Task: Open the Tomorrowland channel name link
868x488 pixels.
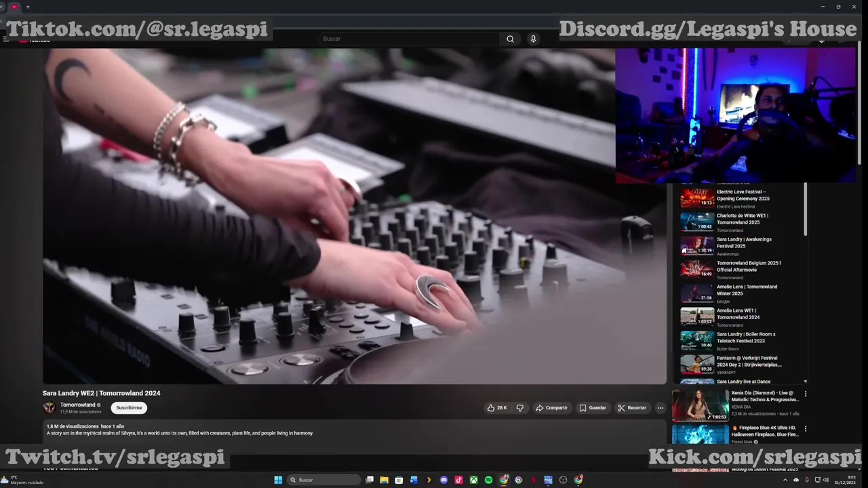Action: 77,405
